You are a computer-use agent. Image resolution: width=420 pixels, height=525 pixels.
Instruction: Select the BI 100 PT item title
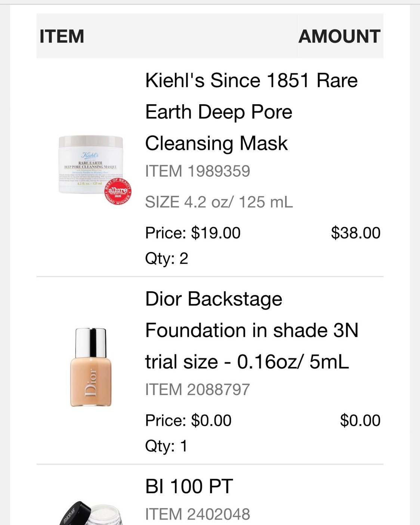click(x=189, y=486)
